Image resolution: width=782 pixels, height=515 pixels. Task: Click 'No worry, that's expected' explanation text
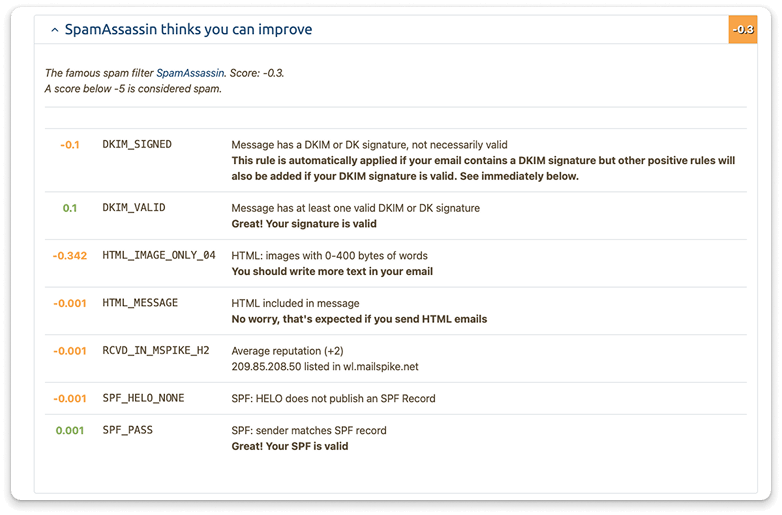point(359,319)
